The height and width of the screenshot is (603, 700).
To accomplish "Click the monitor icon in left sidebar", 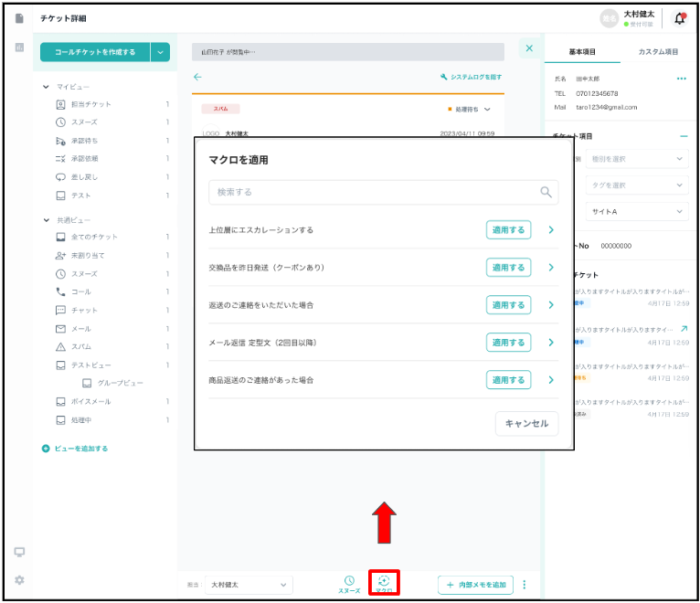I will coord(19,552).
